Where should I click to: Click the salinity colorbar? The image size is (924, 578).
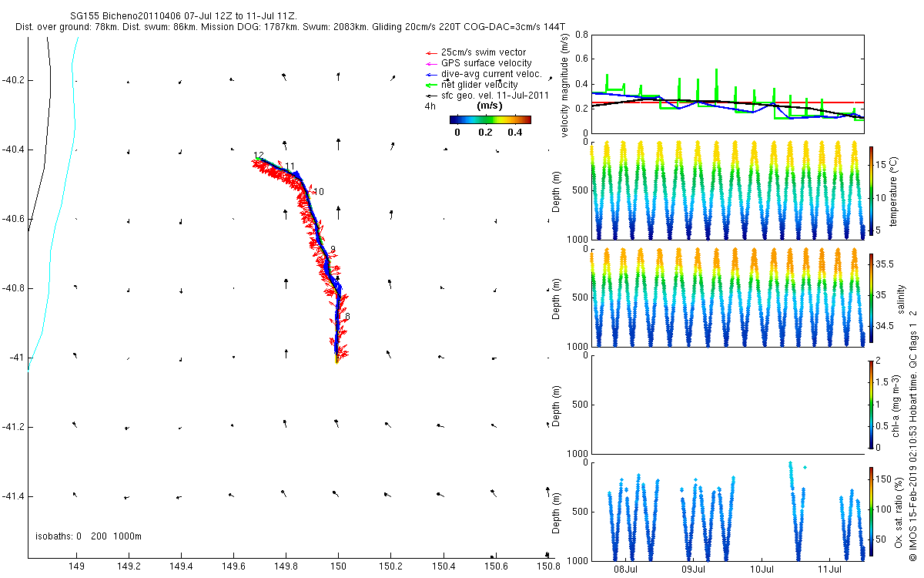pos(871,297)
